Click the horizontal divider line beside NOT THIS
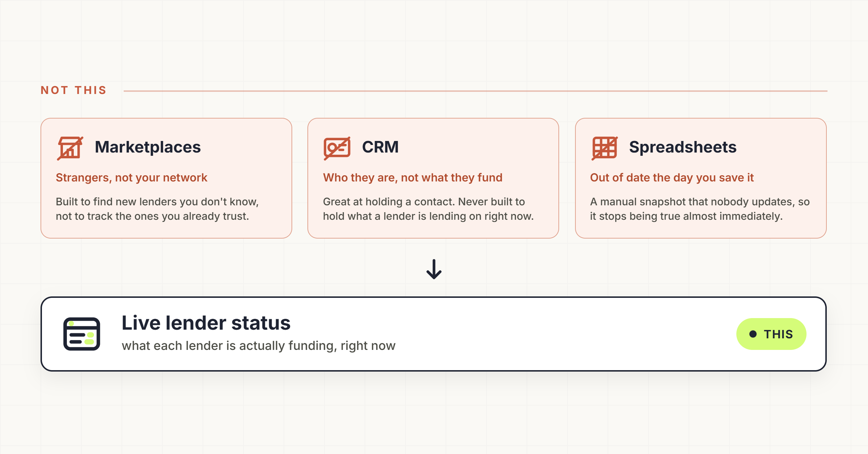This screenshot has width=868, height=454. point(475,91)
